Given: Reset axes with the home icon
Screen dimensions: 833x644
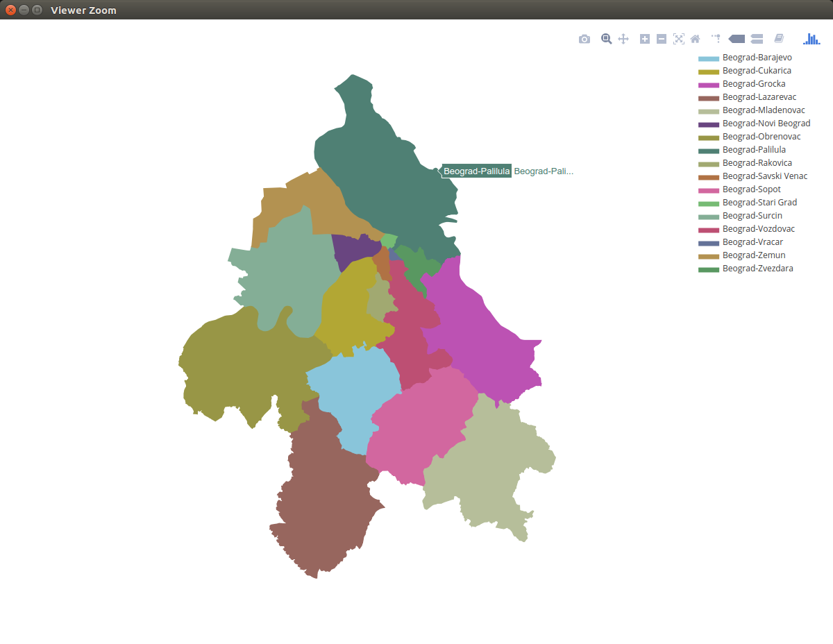Looking at the screenshot, I should [x=695, y=39].
